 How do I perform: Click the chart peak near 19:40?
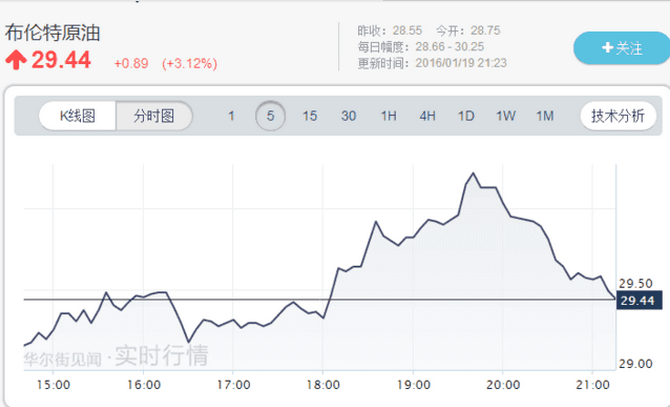pyautogui.click(x=473, y=173)
